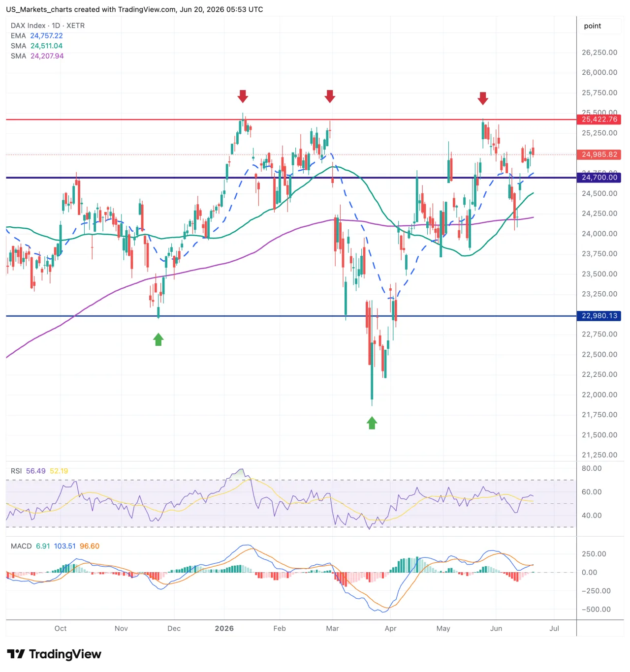The height and width of the screenshot is (672, 630).
Task: Click the Oct label on the time axis
Action: click(x=61, y=628)
